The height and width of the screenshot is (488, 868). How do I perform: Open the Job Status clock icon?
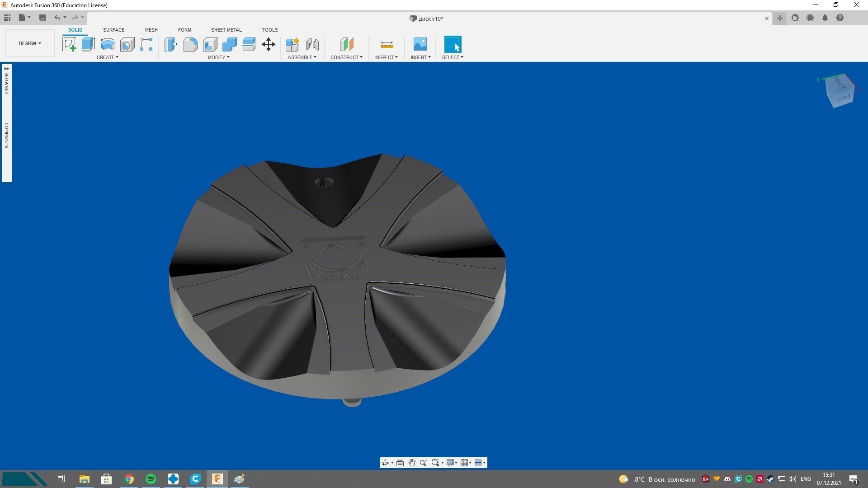(810, 18)
